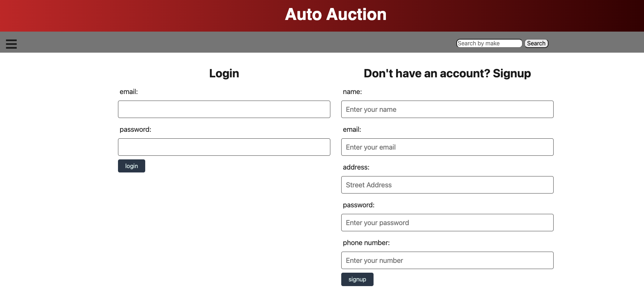The height and width of the screenshot is (297, 644).
Task: Click the Street Address field
Action: 447,184
